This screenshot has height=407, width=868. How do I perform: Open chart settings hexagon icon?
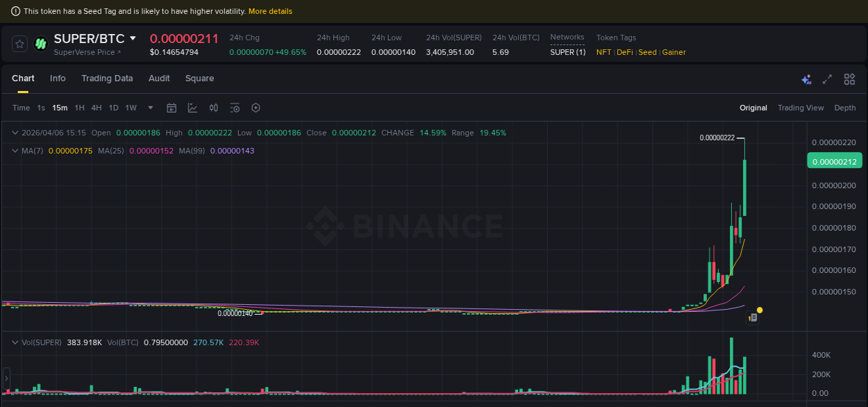pos(256,108)
